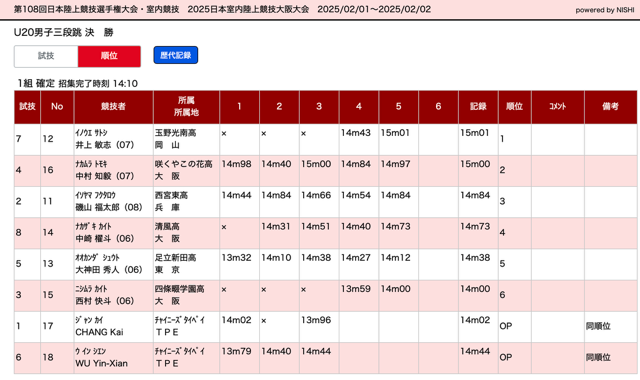
Task: Click WU Yin-Xian's first attempt 13m79
Action: [x=236, y=351]
